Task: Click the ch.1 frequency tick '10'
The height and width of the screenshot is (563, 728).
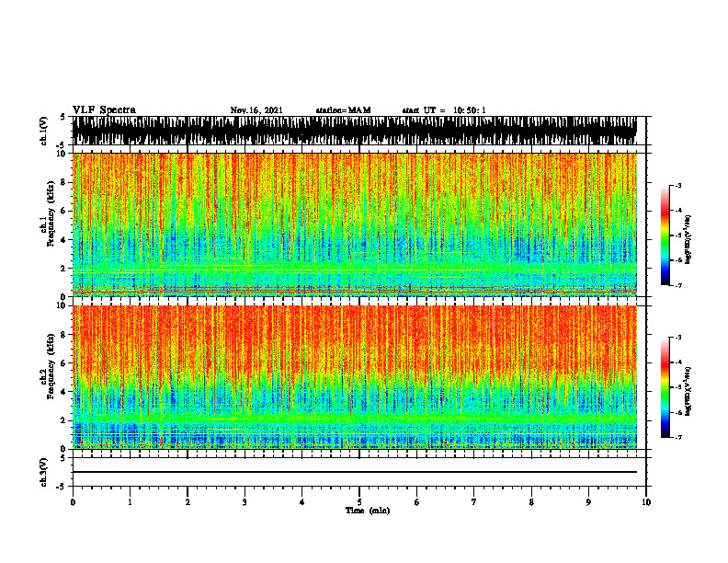Action: (62, 154)
